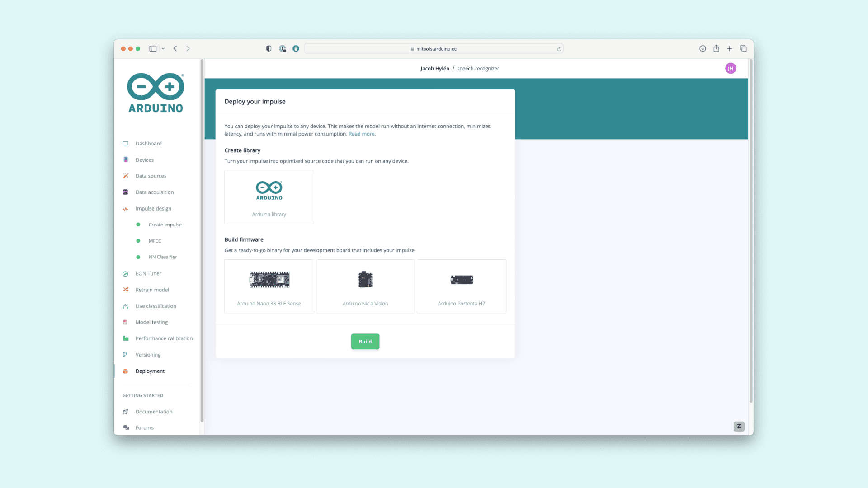The width and height of the screenshot is (868, 488).
Task: Collapse the Impulse design section
Action: 153,209
